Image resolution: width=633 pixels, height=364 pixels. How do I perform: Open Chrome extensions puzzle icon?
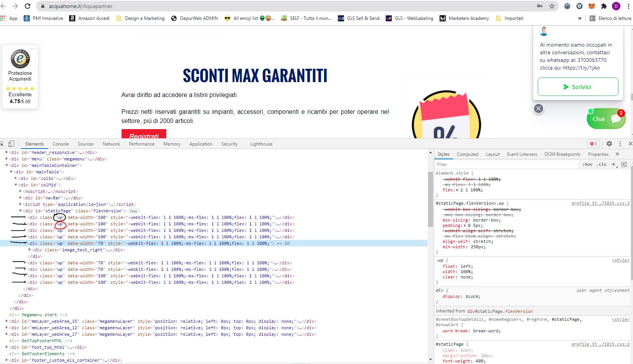pyautogui.click(x=604, y=6)
